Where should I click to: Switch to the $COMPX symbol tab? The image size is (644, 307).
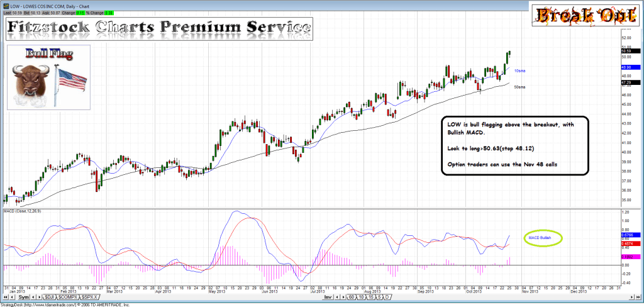click(69, 296)
